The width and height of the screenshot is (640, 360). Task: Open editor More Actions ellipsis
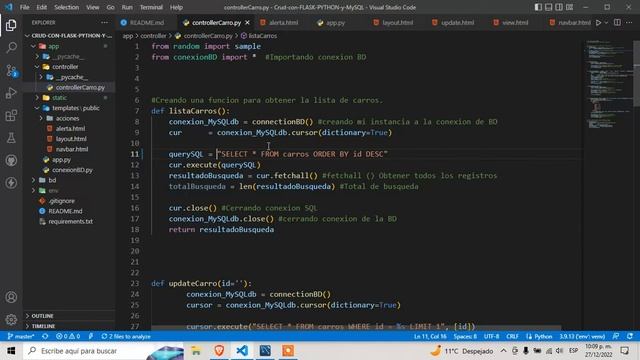click(629, 22)
